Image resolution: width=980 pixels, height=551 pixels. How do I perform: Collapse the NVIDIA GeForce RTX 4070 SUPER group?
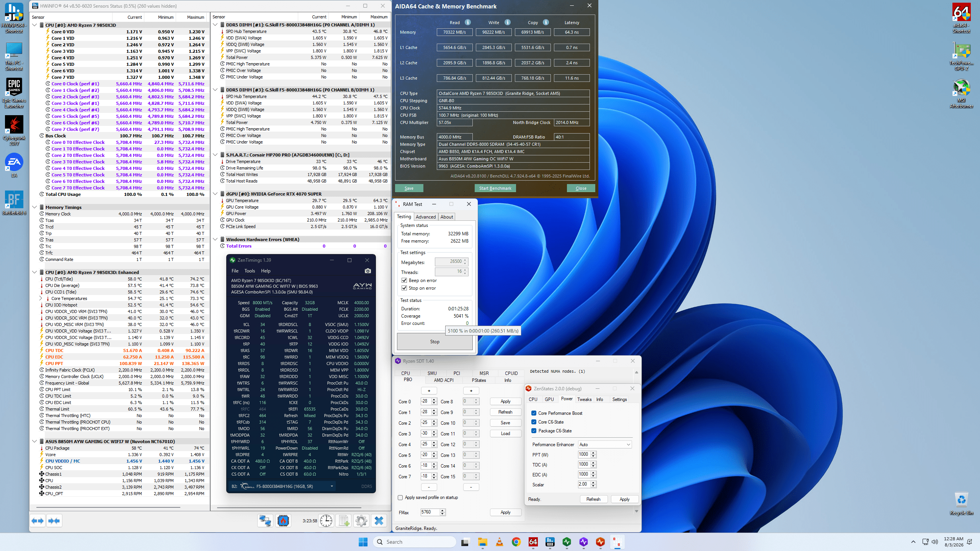pos(215,194)
